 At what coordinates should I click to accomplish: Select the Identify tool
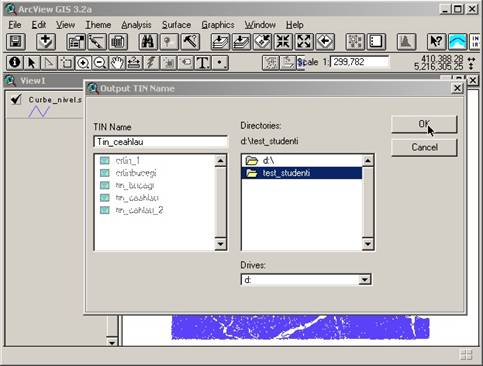coord(14,63)
